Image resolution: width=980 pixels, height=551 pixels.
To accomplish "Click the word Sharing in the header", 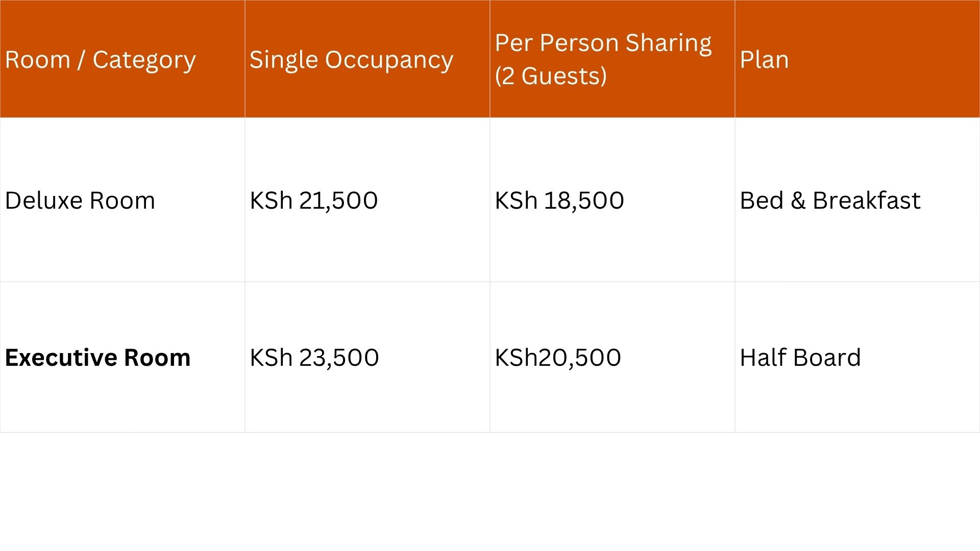I will (x=668, y=43).
